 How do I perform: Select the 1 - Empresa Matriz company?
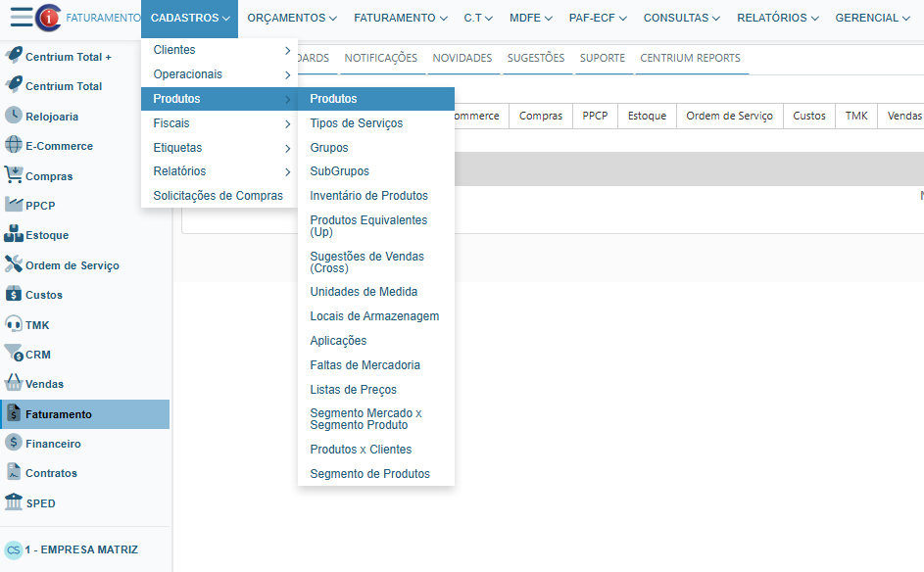[80, 549]
